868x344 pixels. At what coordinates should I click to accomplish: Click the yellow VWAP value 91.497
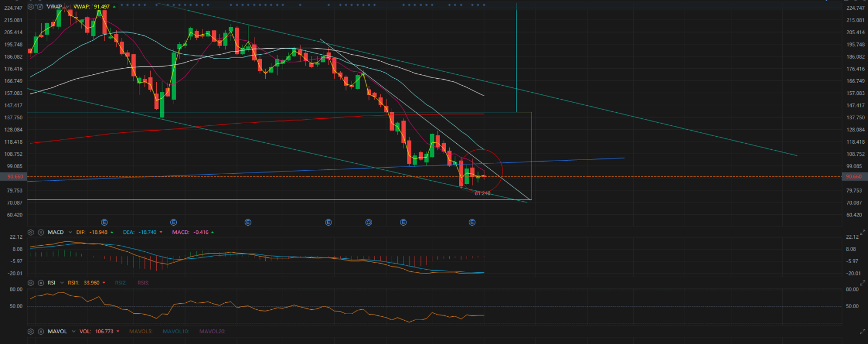click(x=101, y=7)
